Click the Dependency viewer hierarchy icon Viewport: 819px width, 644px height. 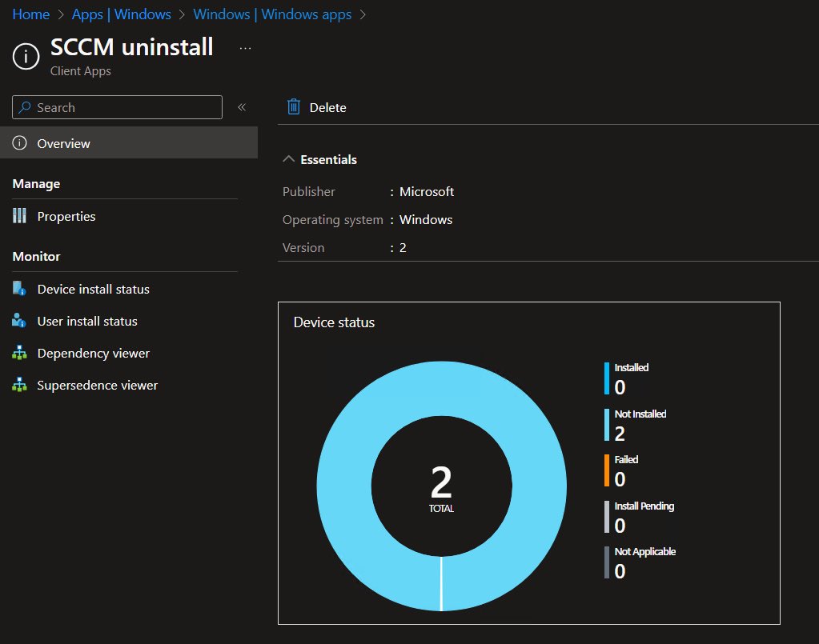(19, 353)
